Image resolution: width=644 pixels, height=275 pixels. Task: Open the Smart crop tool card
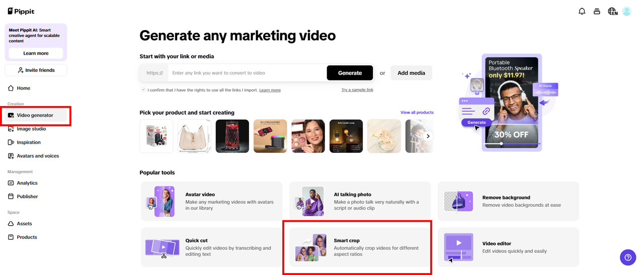(360, 247)
